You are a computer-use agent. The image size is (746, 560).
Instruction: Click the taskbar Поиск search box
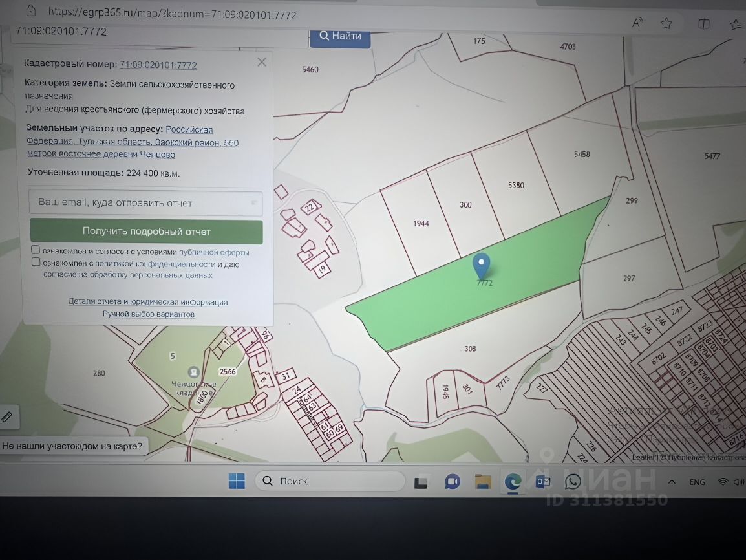[x=330, y=481]
